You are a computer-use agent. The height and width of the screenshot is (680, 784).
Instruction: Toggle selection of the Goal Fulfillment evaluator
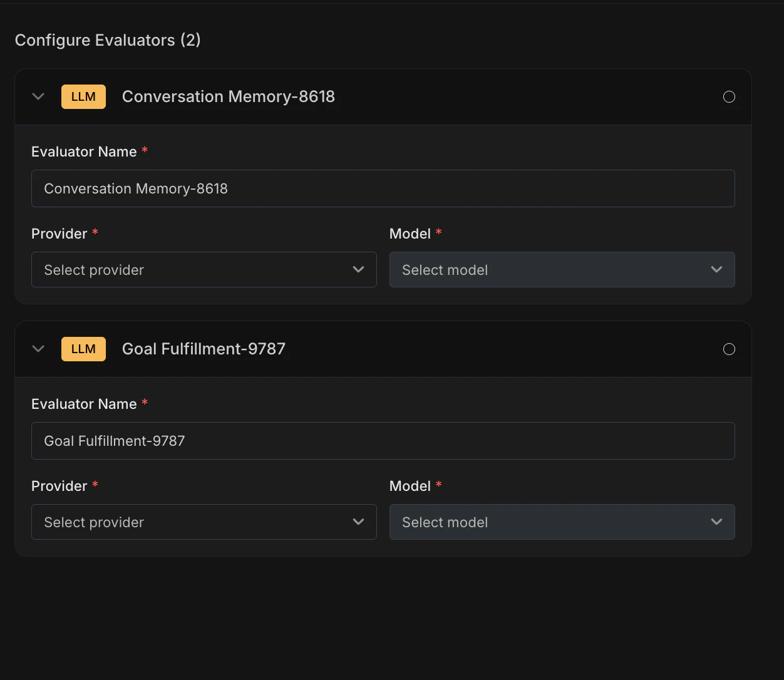click(729, 349)
